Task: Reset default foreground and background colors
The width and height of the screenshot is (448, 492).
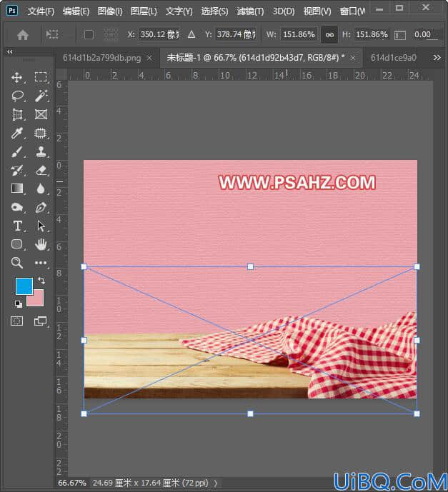Action: pyautogui.click(x=19, y=303)
